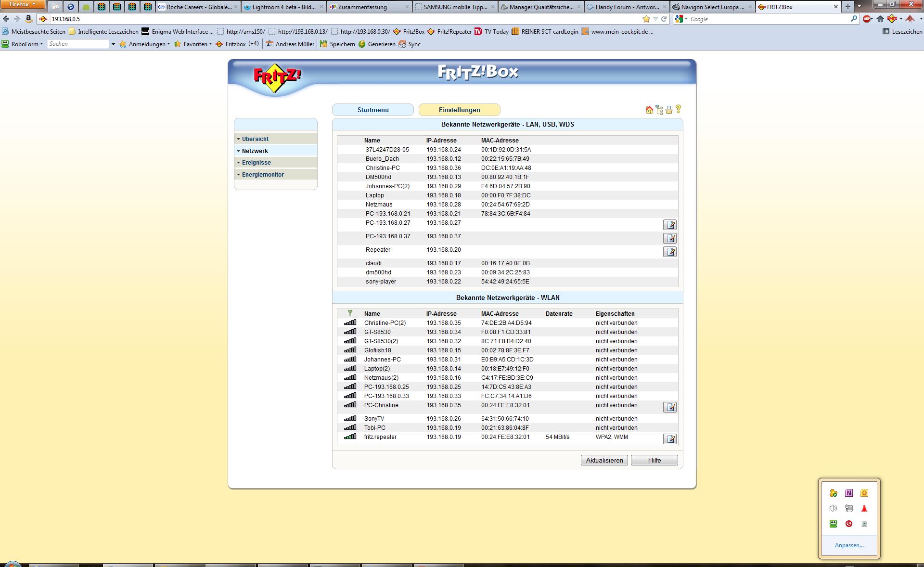Open the Lesezeichen bookmarks button
Screen dimensions: 924x567
click(x=902, y=32)
